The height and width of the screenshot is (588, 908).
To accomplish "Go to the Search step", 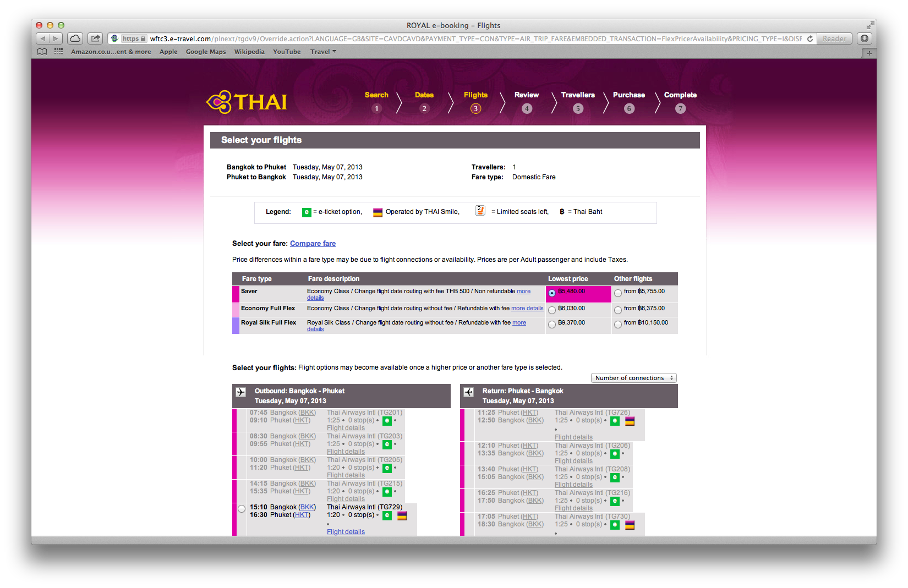I will pos(376,95).
